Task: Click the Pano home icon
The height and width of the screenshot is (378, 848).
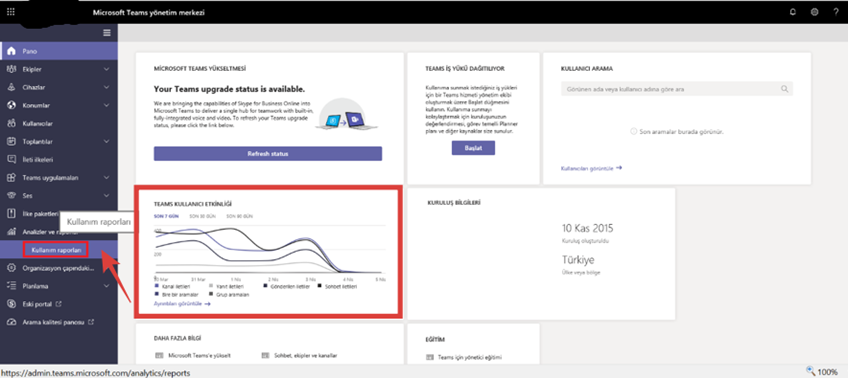Action: click(x=11, y=51)
